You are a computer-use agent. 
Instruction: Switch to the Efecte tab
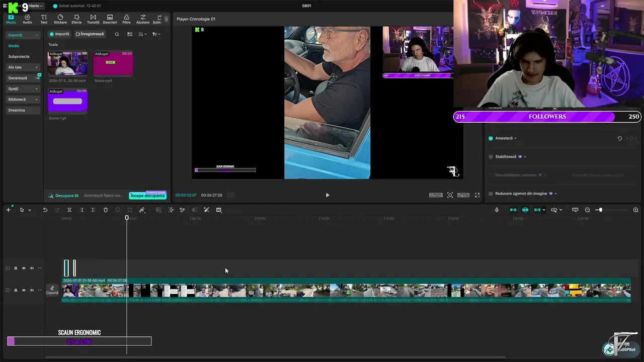click(x=76, y=19)
